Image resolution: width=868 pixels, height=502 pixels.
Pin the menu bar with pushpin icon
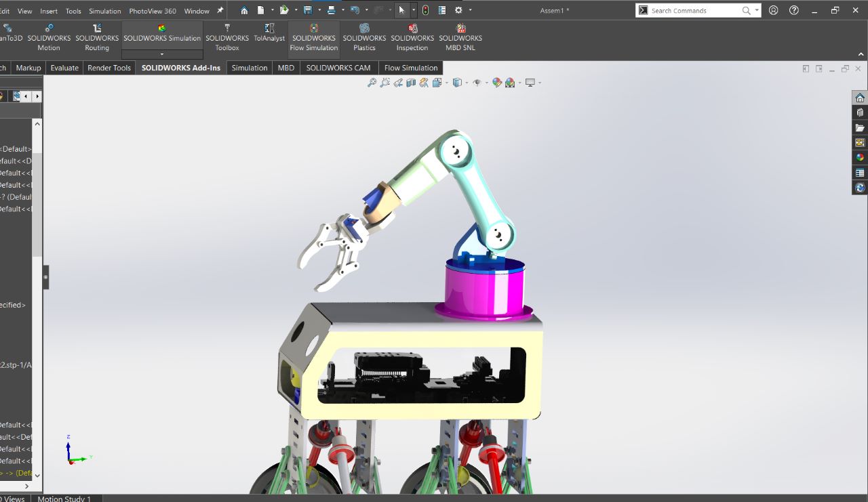pyautogui.click(x=220, y=10)
